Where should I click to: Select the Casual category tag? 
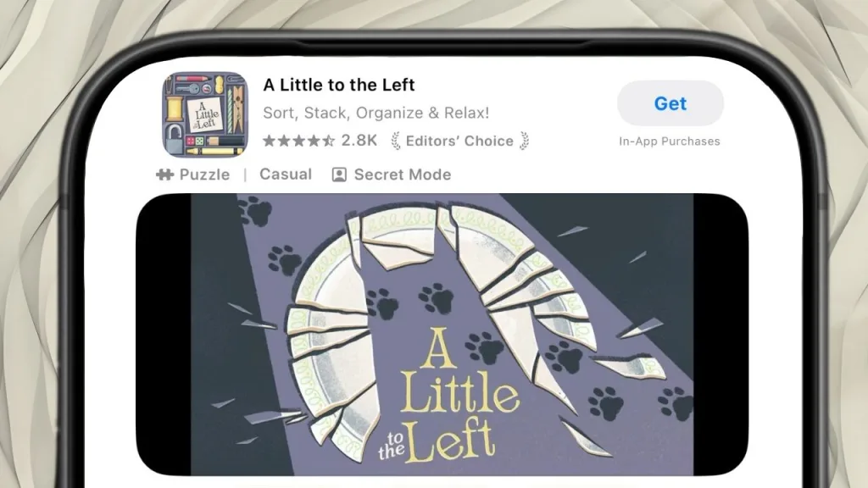286,175
